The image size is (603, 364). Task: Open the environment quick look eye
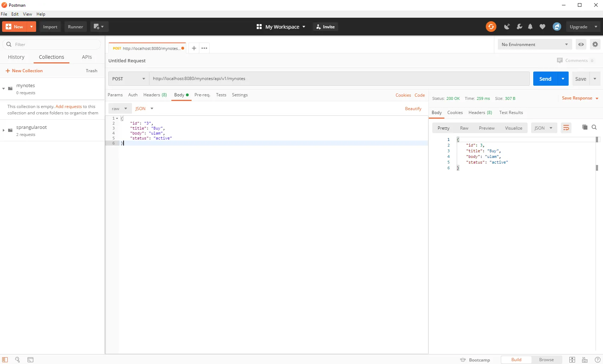coord(581,44)
